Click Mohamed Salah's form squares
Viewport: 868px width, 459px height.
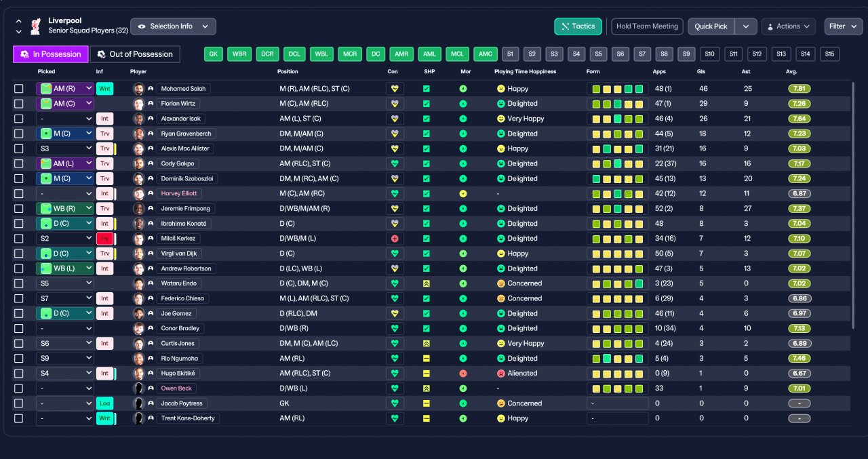(618, 89)
